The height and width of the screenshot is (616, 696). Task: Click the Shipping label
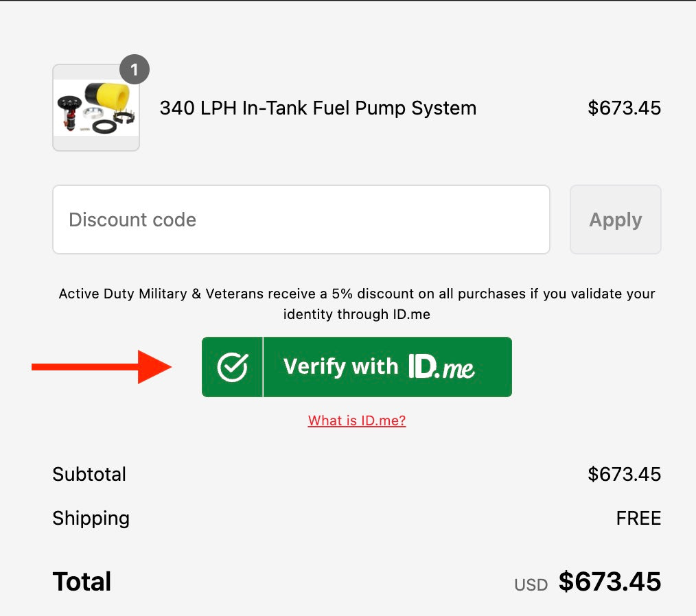(91, 518)
